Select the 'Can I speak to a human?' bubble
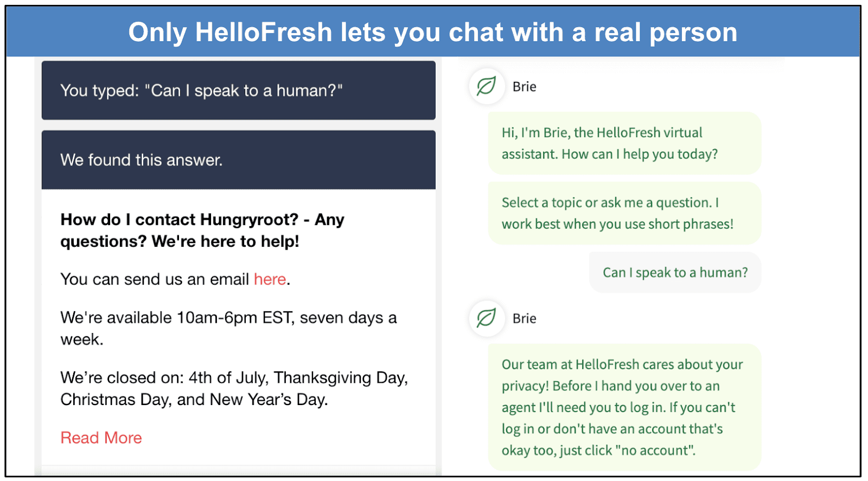 tap(675, 272)
